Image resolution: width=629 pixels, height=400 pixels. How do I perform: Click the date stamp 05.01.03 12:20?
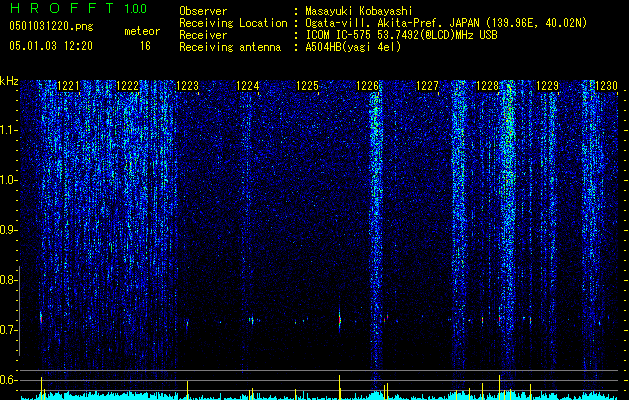coord(51,46)
